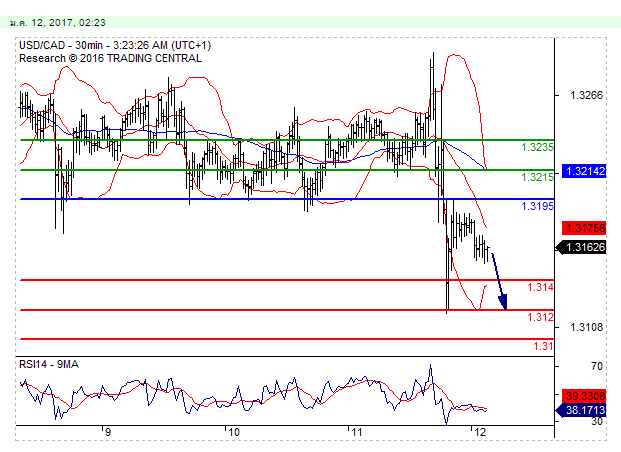This screenshot has height=452, width=621.
Task: Click the red 39.3308 RSI value tag
Action: point(584,396)
